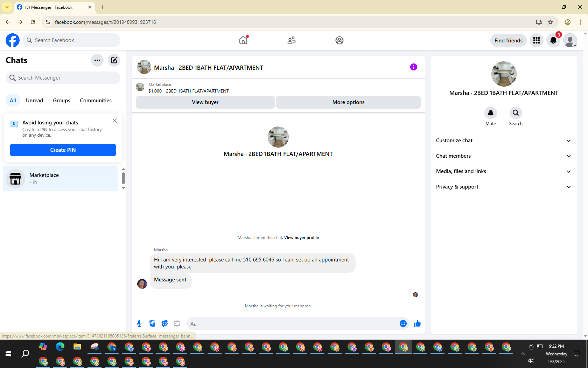Choose a GIF from the GIF icon

tap(177, 323)
